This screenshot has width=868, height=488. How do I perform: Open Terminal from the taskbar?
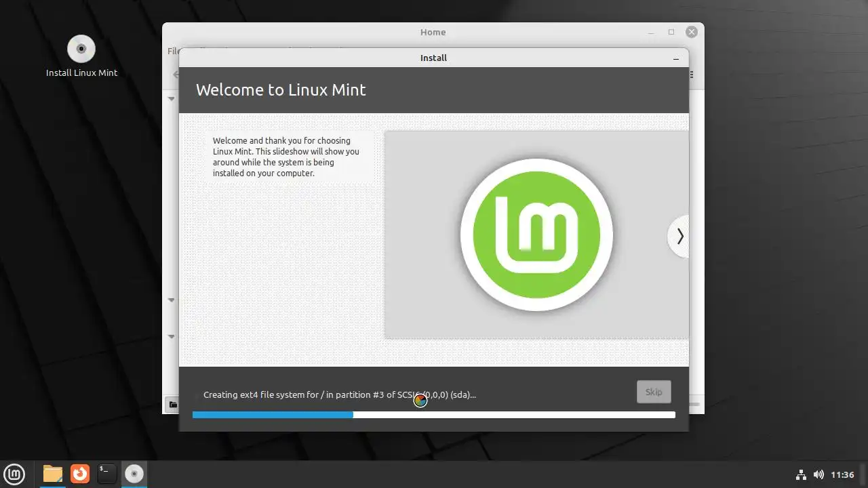point(107,473)
